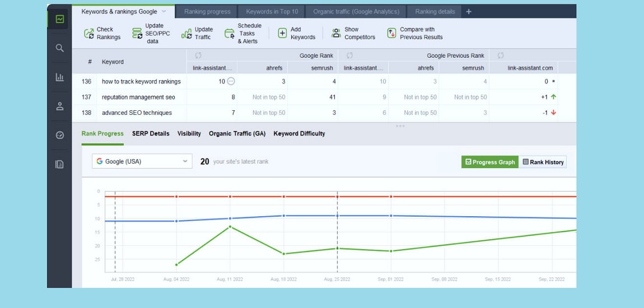Click refresh icon in Google Previous Rank header
Image resolution: width=644 pixels, height=308 pixels.
[349, 55]
